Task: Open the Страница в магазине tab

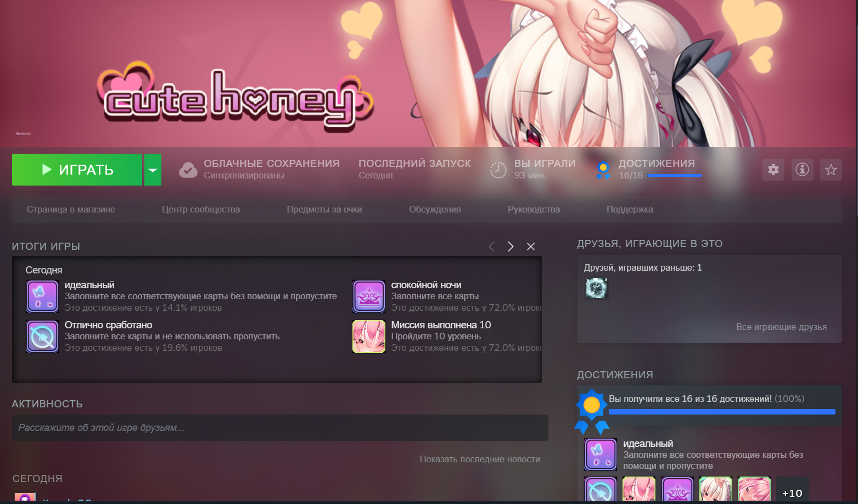Action: [71, 210]
